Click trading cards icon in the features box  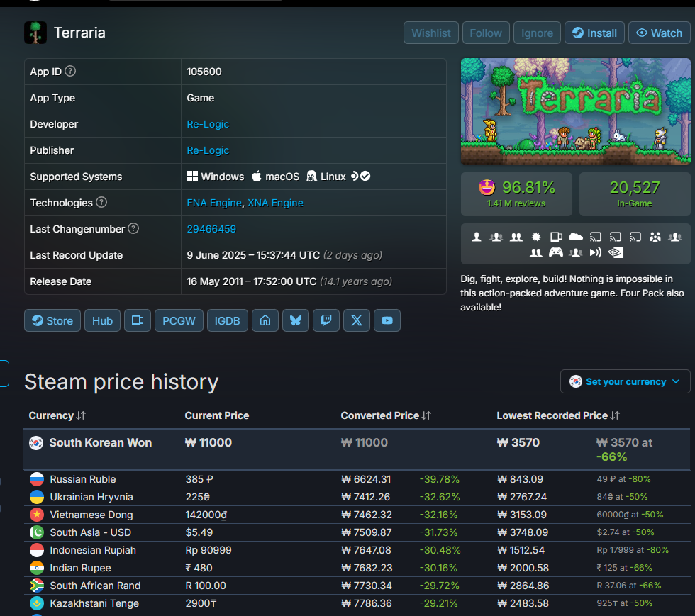pyautogui.click(x=556, y=237)
